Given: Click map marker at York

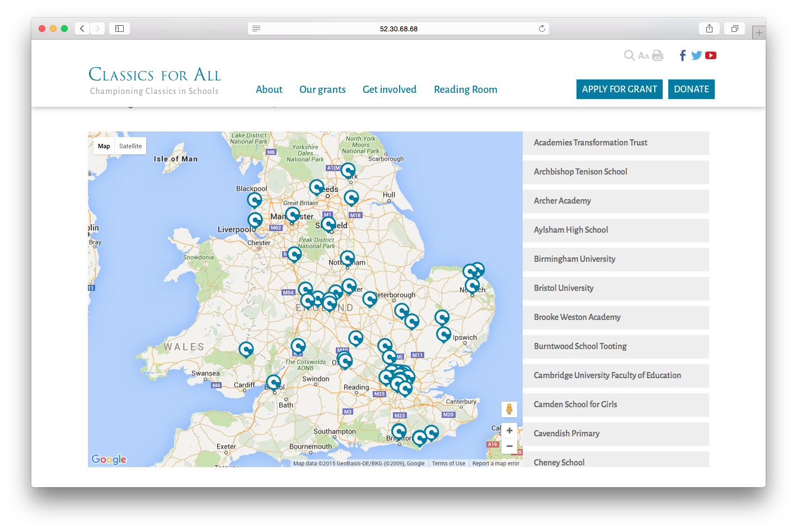Looking at the screenshot, I should click(x=348, y=170).
